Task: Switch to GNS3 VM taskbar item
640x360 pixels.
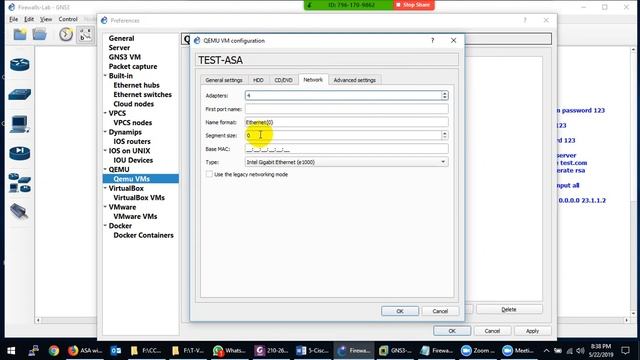Action: (395, 351)
